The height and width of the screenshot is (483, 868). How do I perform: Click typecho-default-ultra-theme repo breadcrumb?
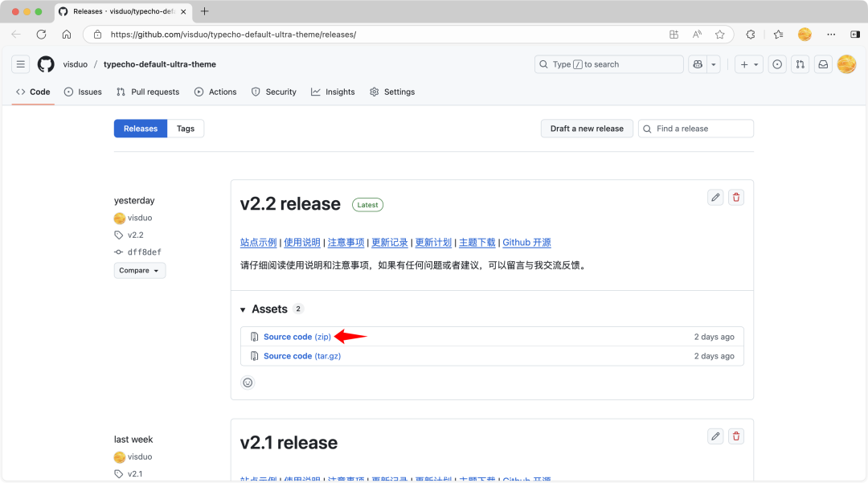pos(160,64)
